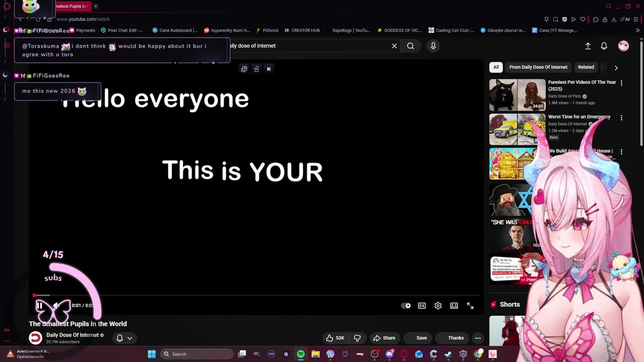
Task: Toggle the ad blocker shield icon
Action: click(x=565, y=19)
